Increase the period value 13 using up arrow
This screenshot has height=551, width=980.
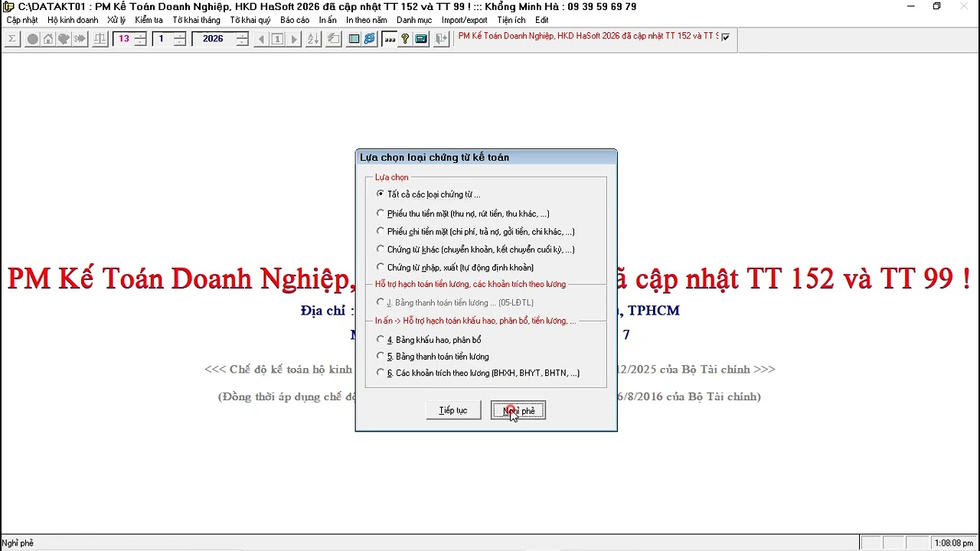click(141, 35)
